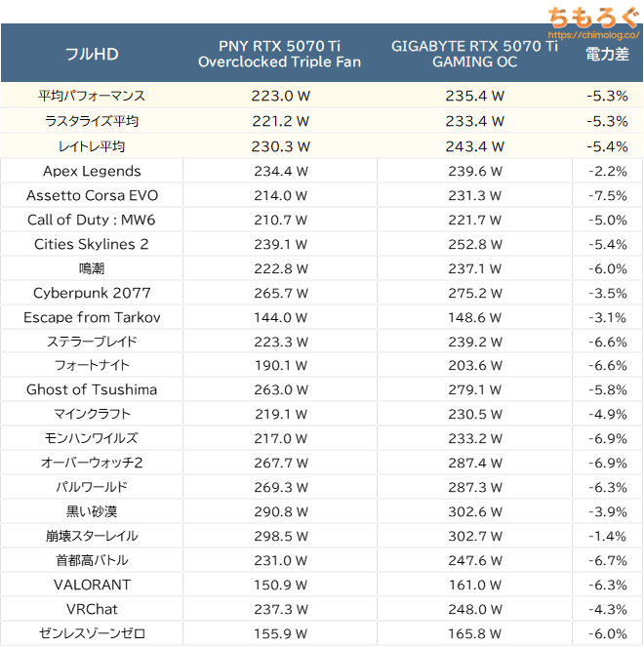Viewport: 644px width, 647px height.
Task: Select the 222.8 W cell
Action: [281, 268]
